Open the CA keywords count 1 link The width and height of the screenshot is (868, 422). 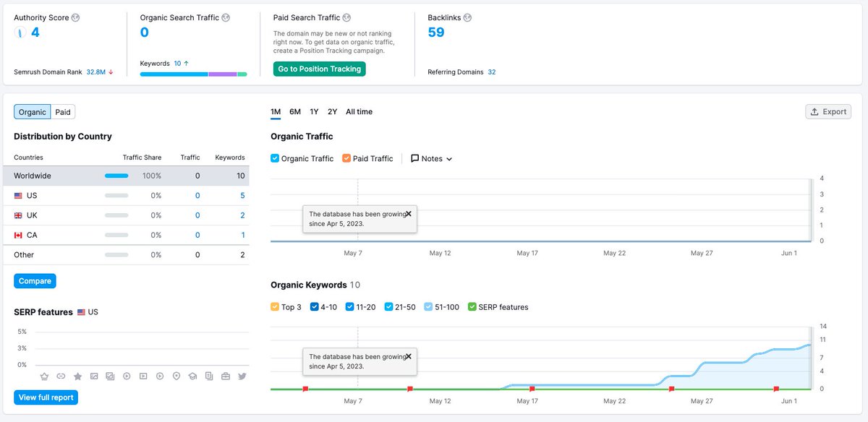click(243, 235)
